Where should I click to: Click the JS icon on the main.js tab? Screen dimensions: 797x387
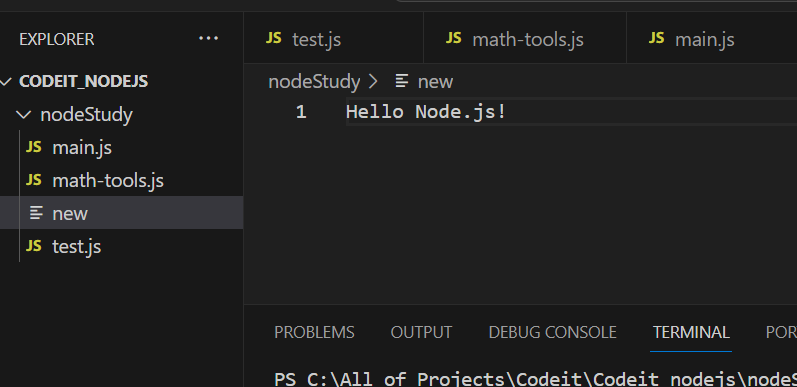[x=656, y=38]
